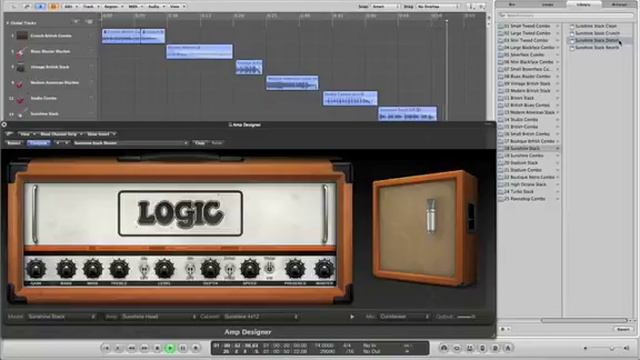640x360 pixels.
Task: Click the fast forward button in the transport bar
Action: tap(144, 348)
